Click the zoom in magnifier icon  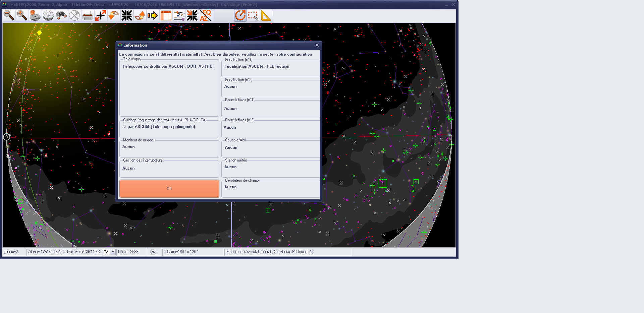tap(22, 15)
